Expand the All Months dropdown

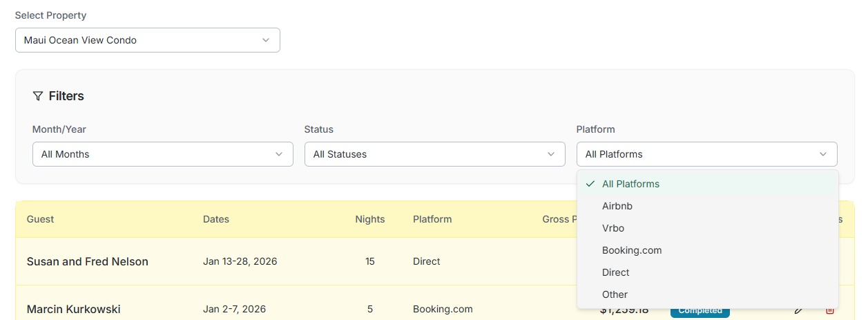click(162, 154)
